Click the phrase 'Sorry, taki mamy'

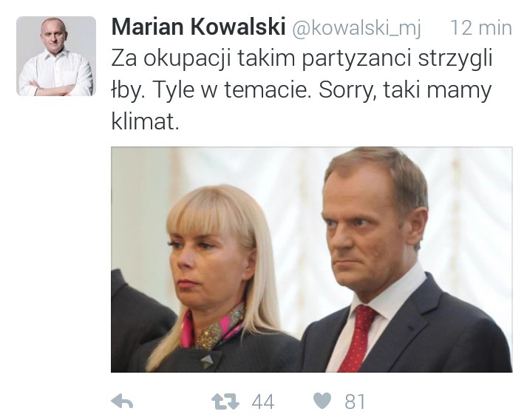(x=405, y=90)
